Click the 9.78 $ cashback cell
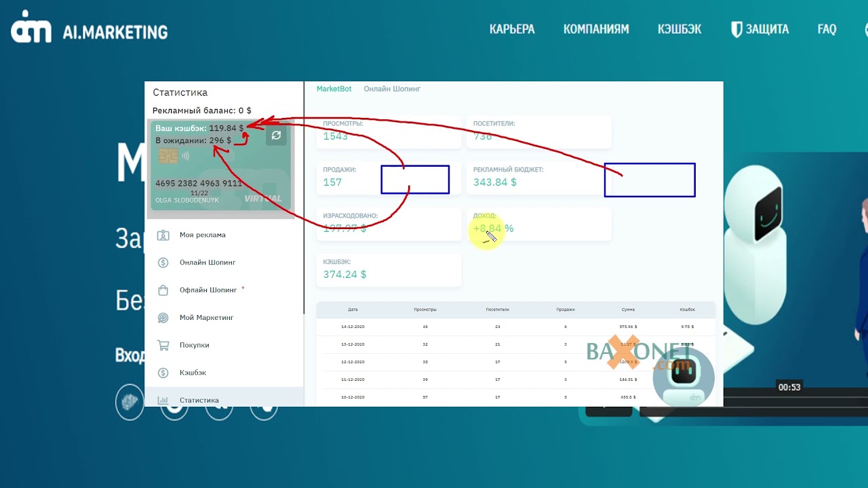 point(688,327)
